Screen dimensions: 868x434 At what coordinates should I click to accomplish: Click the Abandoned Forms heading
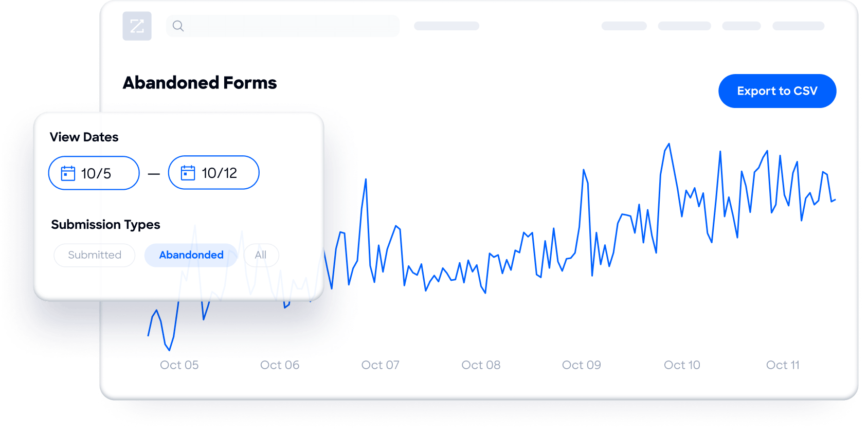click(x=200, y=83)
